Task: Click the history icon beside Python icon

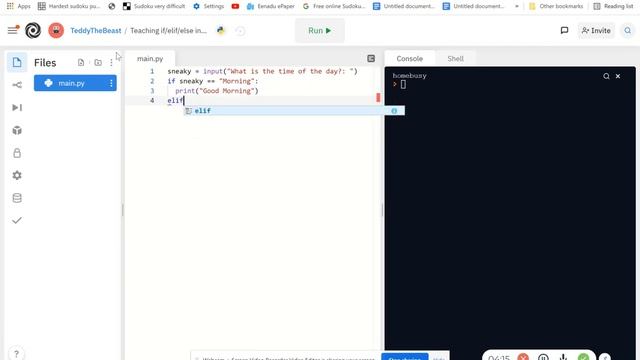Action: pyautogui.click(x=240, y=31)
